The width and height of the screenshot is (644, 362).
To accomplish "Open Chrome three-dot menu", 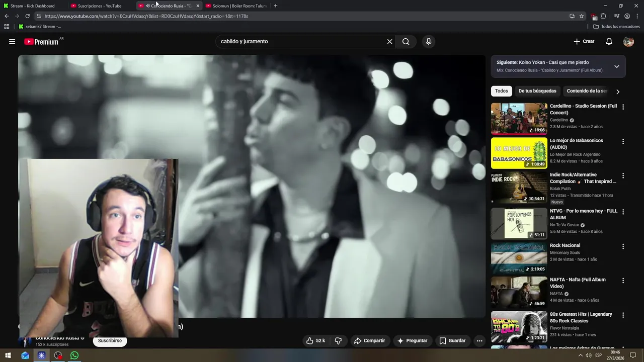I will click(x=637, y=16).
